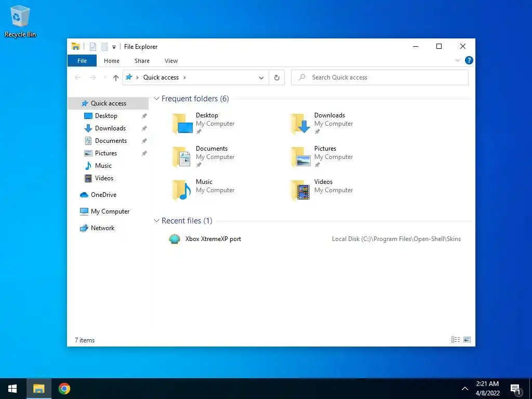Select the Documents folder icon in Frequent folders

coord(182,157)
